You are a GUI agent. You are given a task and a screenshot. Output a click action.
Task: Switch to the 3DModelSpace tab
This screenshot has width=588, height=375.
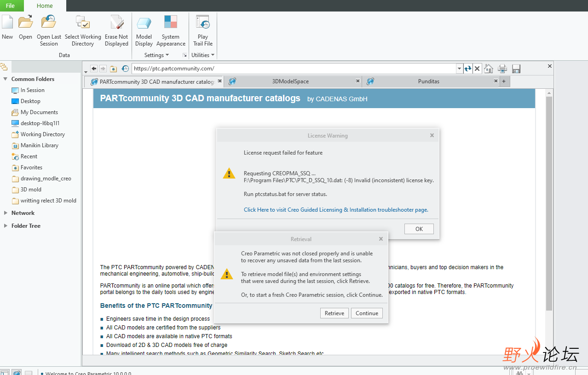click(x=293, y=81)
